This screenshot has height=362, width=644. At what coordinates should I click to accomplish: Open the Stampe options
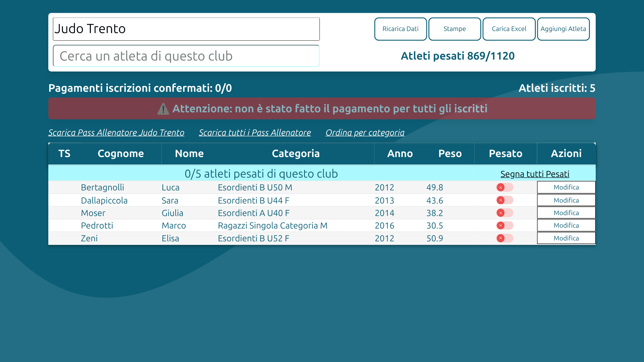454,29
